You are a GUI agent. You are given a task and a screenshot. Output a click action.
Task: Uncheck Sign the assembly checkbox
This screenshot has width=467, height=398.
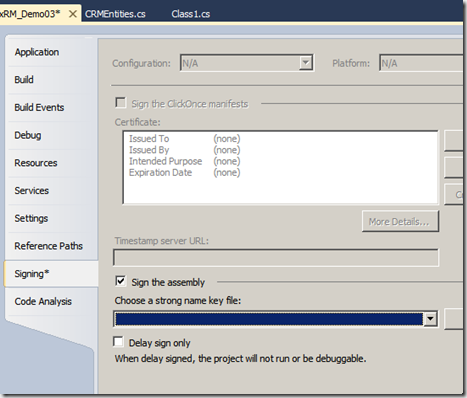point(121,281)
